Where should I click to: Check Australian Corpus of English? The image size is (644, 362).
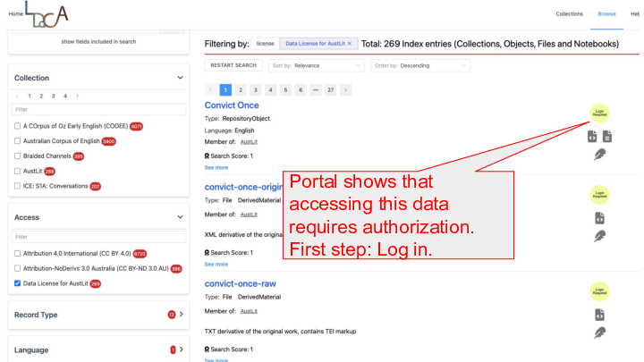[17, 141]
